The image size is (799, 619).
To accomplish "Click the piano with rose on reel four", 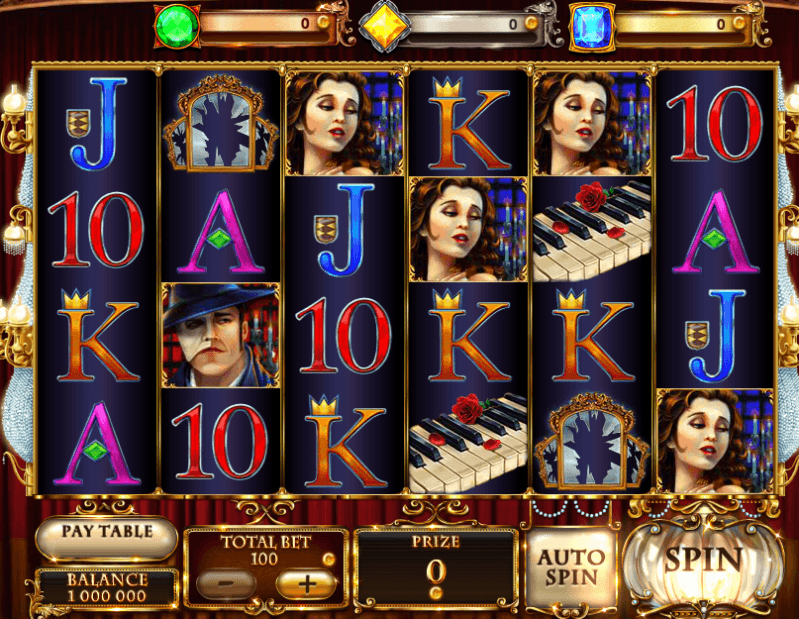I will (468, 441).
